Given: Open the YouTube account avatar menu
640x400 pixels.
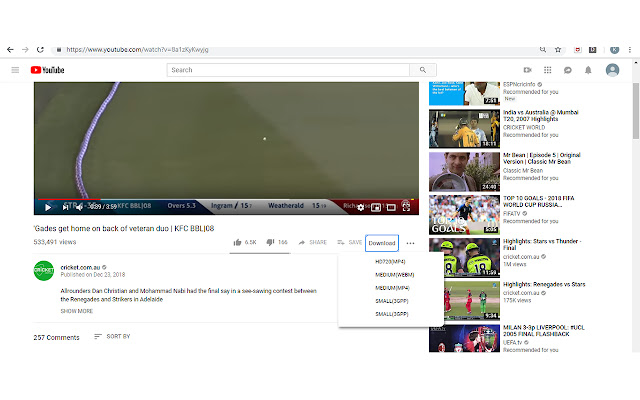Looking at the screenshot, I should point(612,70).
